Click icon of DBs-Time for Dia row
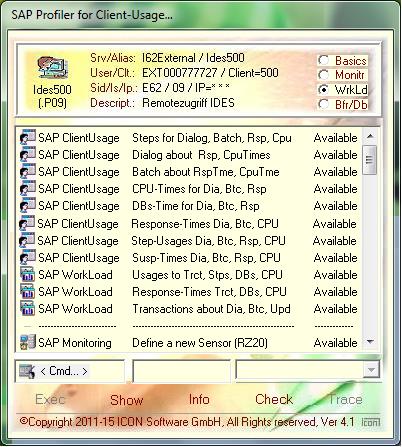Screen dimensions: 402x447 [x=28, y=205]
